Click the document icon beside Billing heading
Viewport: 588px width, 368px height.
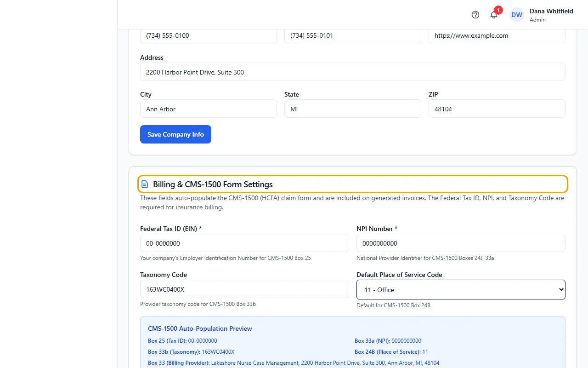[145, 184]
